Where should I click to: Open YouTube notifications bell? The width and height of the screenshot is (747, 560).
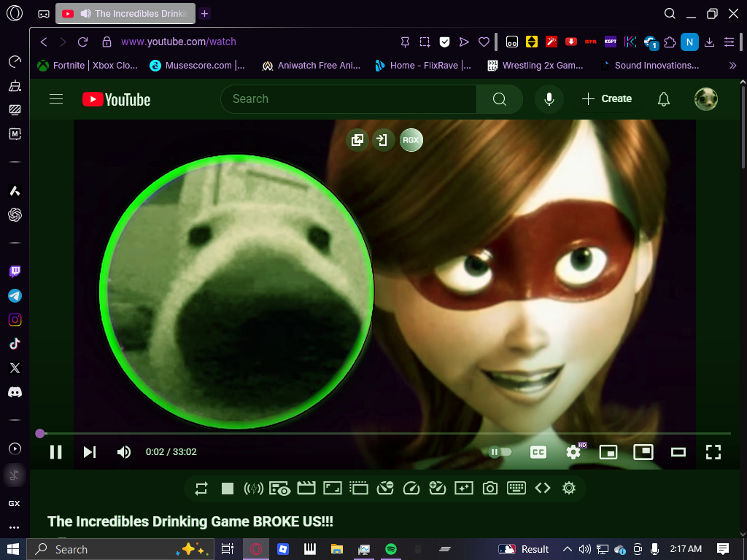click(x=664, y=99)
